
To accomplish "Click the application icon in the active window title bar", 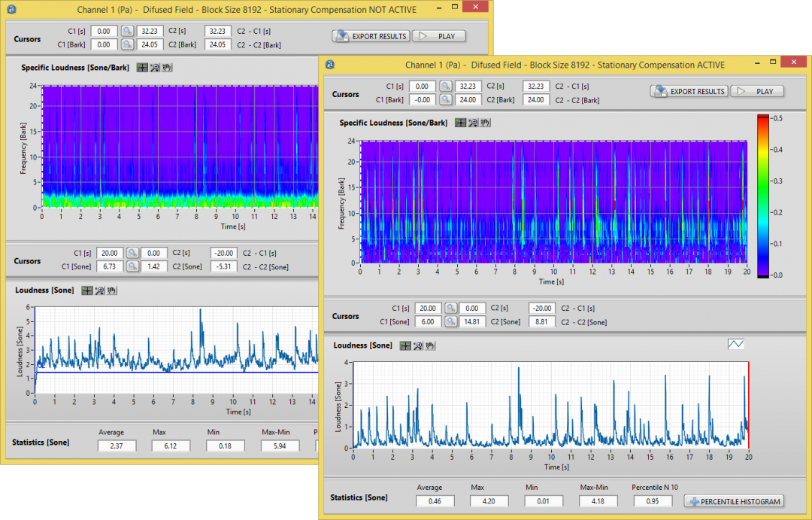I will pos(329,65).
